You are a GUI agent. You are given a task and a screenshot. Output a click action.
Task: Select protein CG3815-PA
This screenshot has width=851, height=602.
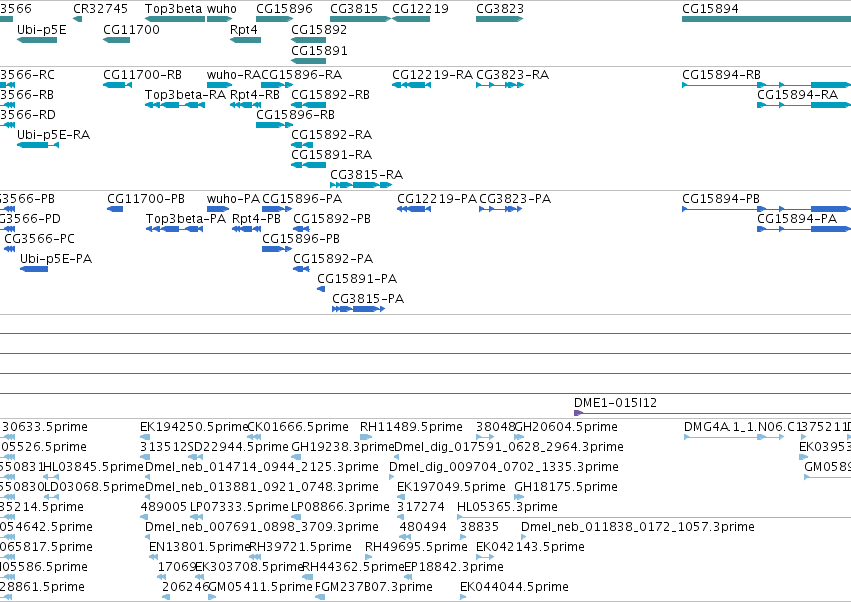point(359,309)
